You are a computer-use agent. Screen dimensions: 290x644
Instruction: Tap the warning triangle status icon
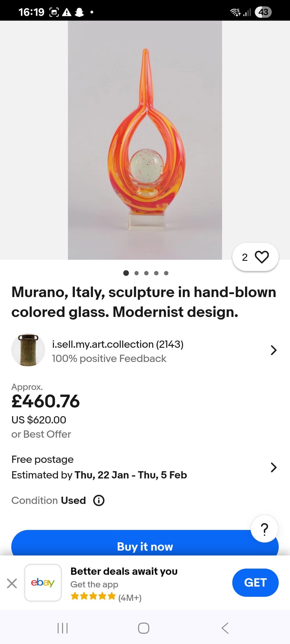click(66, 12)
